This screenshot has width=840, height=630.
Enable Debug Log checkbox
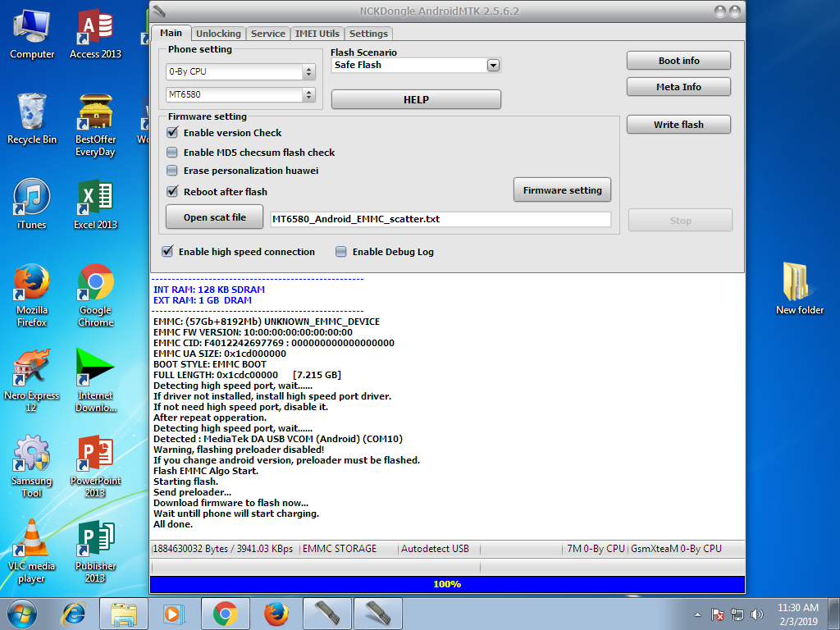point(340,251)
